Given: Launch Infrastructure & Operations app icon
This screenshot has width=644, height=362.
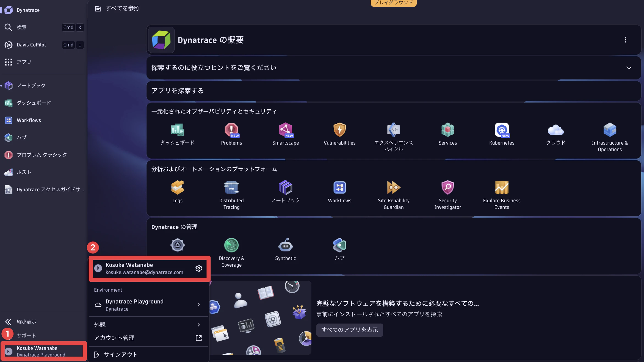Looking at the screenshot, I should coord(610,130).
